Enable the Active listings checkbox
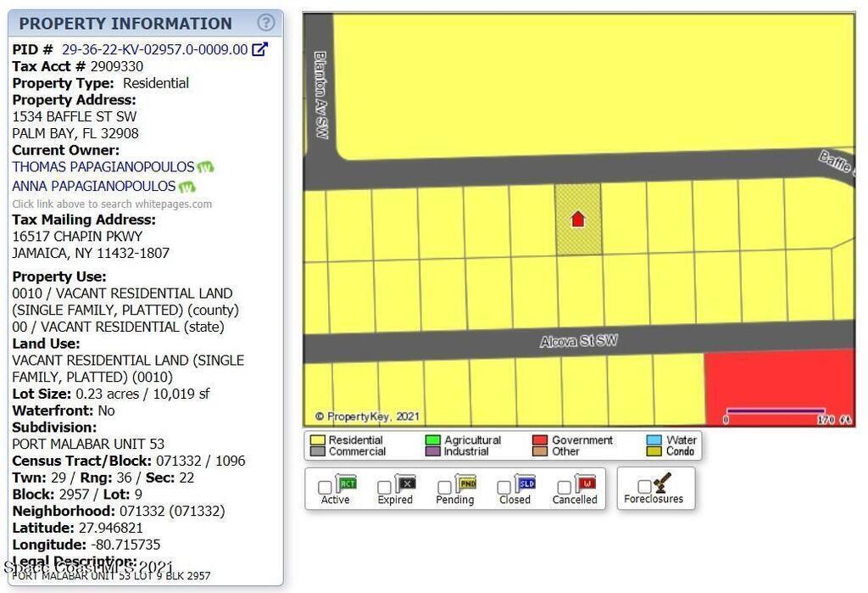The height and width of the screenshot is (593, 868). (325, 488)
